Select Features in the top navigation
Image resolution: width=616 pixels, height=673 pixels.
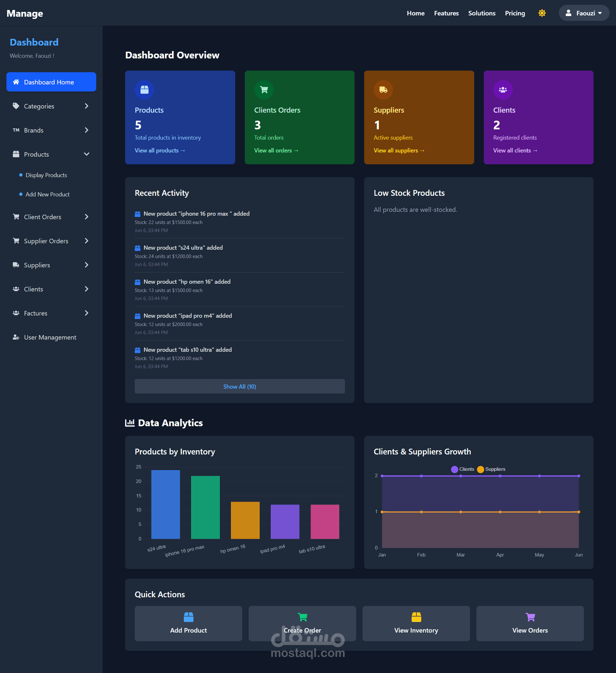point(446,13)
